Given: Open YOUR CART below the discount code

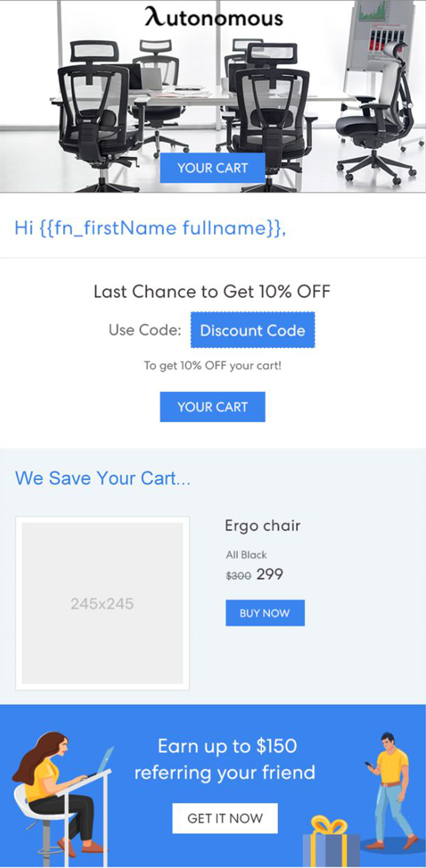Looking at the screenshot, I should coord(212,407).
